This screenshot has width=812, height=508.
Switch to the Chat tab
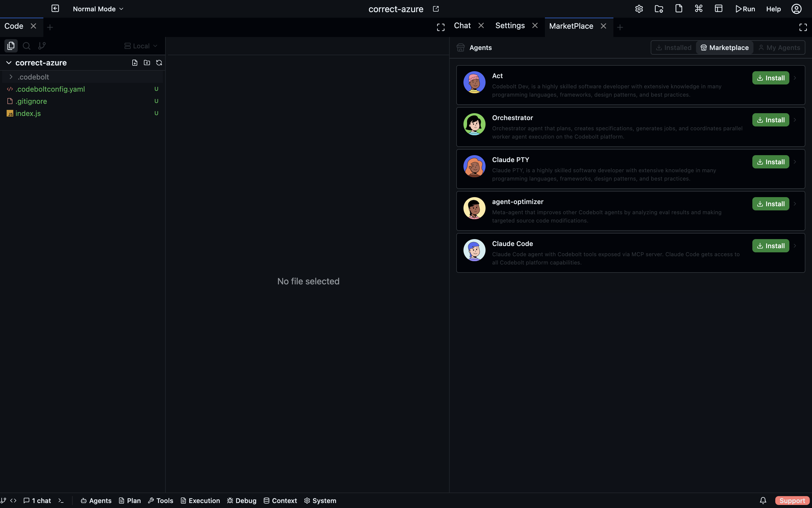[462, 25]
